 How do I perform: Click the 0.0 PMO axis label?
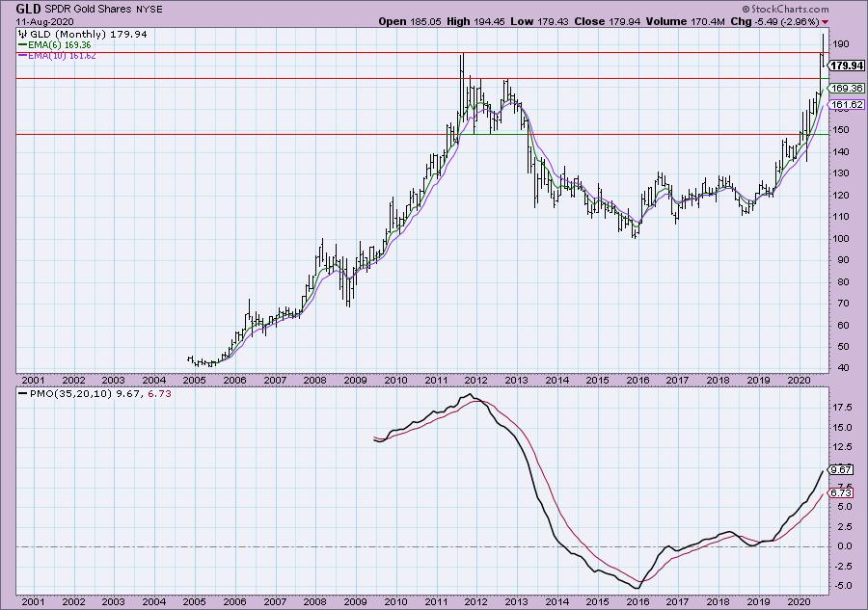click(844, 546)
